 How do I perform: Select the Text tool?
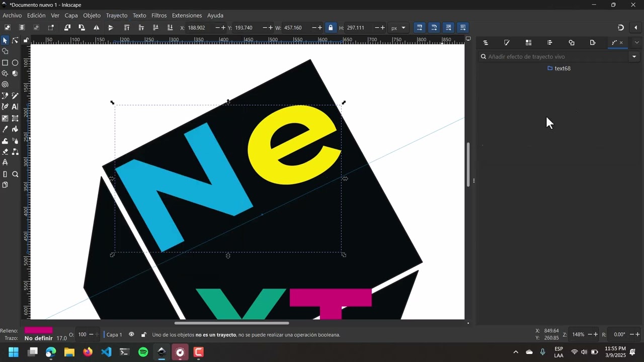pos(15,107)
